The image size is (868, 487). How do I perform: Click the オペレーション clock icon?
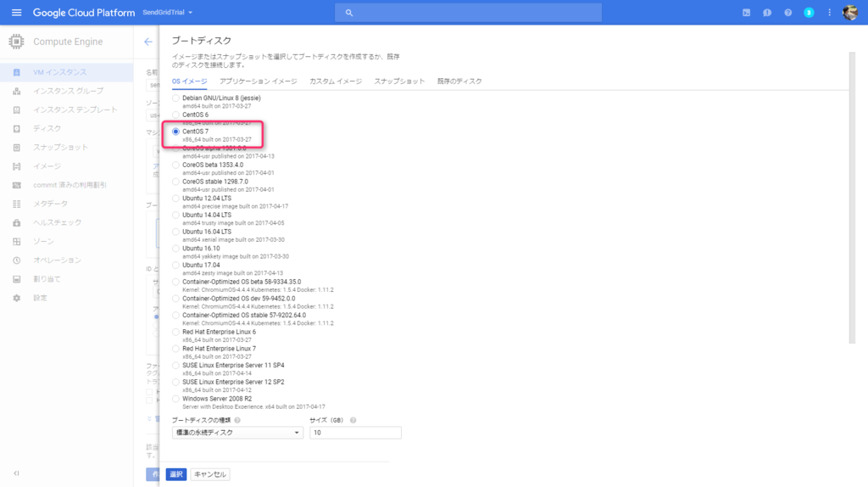coord(17,260)
